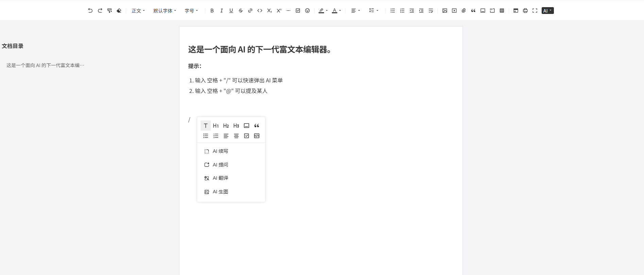Select T text paragraph in popup
The image size is (644, 275).
pos(206,126)
